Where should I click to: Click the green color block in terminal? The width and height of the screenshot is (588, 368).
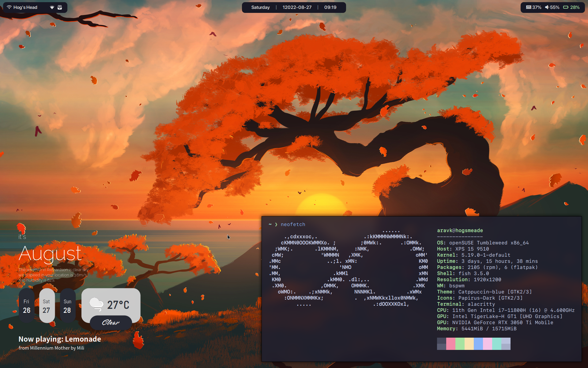(x=460, y=344)
